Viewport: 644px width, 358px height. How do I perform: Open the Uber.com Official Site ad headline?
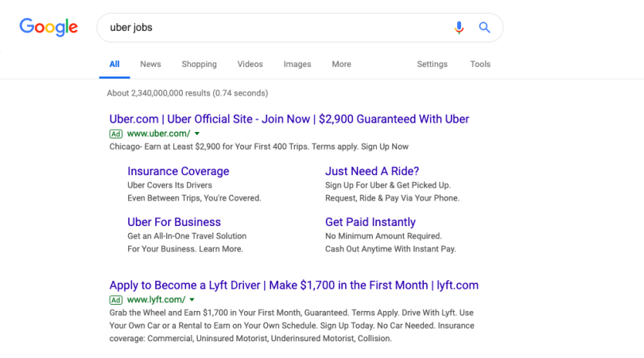pyautogui.click(x=289, y=119)
